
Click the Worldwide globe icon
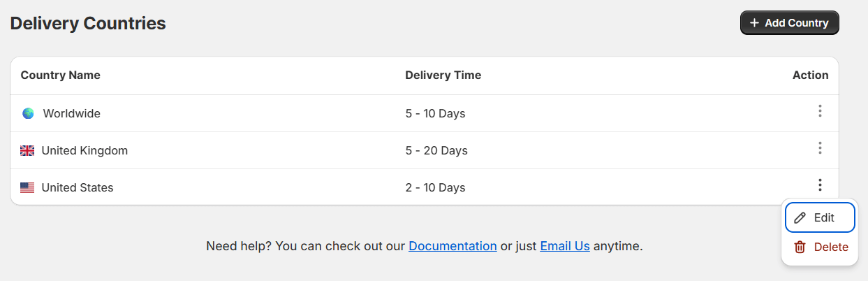click(x=28, y=113)
